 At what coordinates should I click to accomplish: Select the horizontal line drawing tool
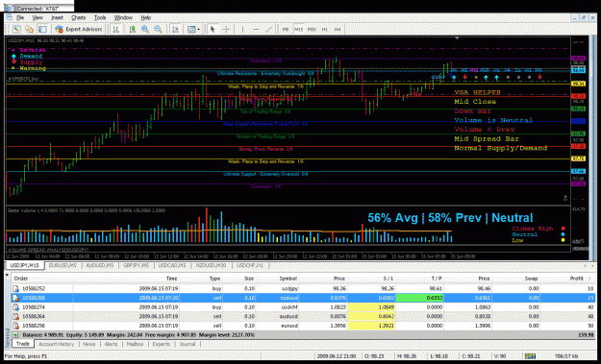click(x=256, y=29)
